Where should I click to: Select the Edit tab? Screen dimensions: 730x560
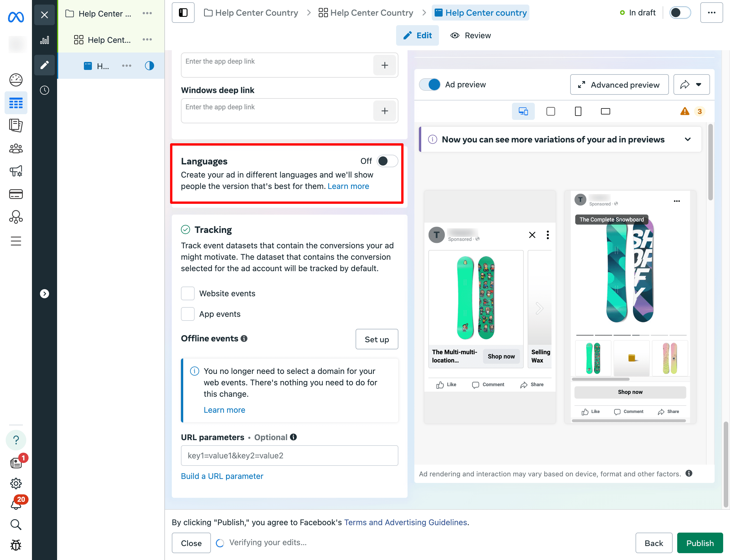point(417,36)
